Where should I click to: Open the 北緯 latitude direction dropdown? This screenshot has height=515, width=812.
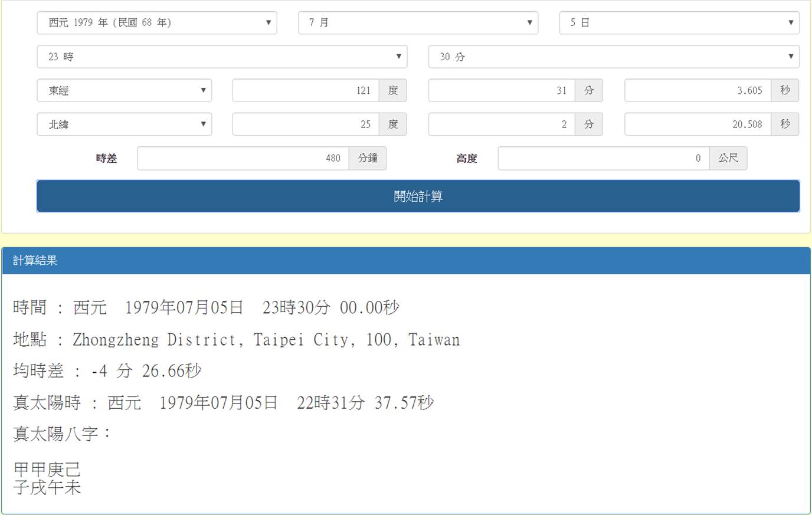(x=124, y=124)
